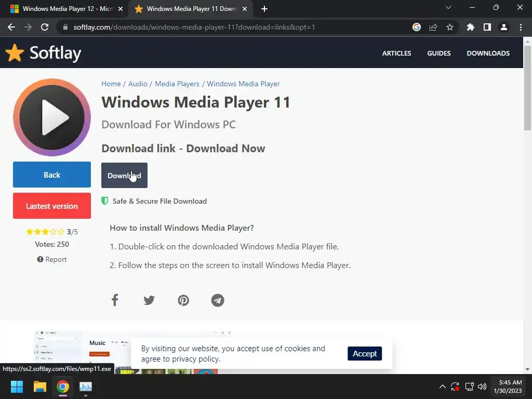Open the Media Players breadcrumb link
The width and height of the screenshot is (532, 399).
[x=177, y=84]
